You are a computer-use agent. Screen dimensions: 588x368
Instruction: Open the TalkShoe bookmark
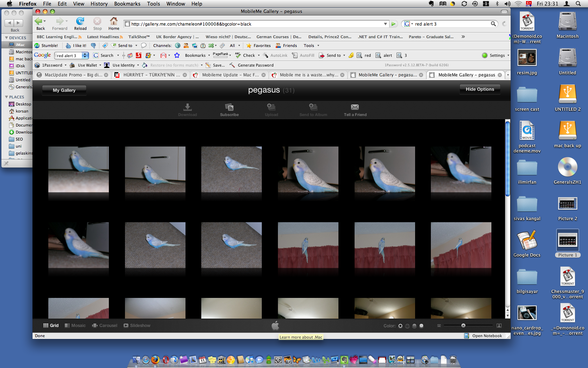tap(139, 37)
